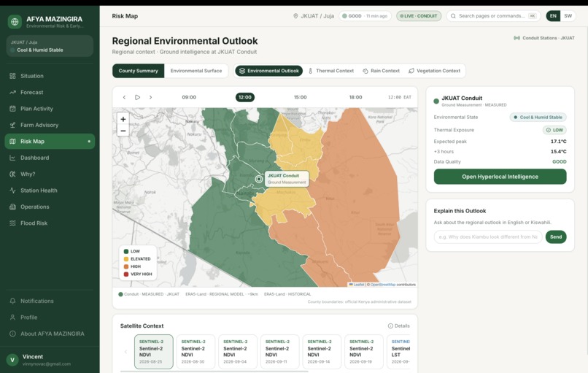Click the leaf icon on Vegetation Context
The height and width of the screenshot is (373, 588).
(x=411, y=71)
